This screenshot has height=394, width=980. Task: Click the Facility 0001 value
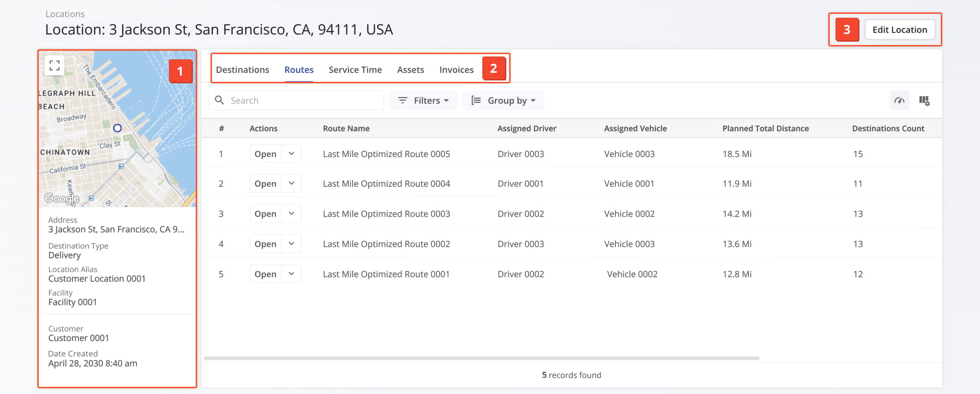click(73, 302)
